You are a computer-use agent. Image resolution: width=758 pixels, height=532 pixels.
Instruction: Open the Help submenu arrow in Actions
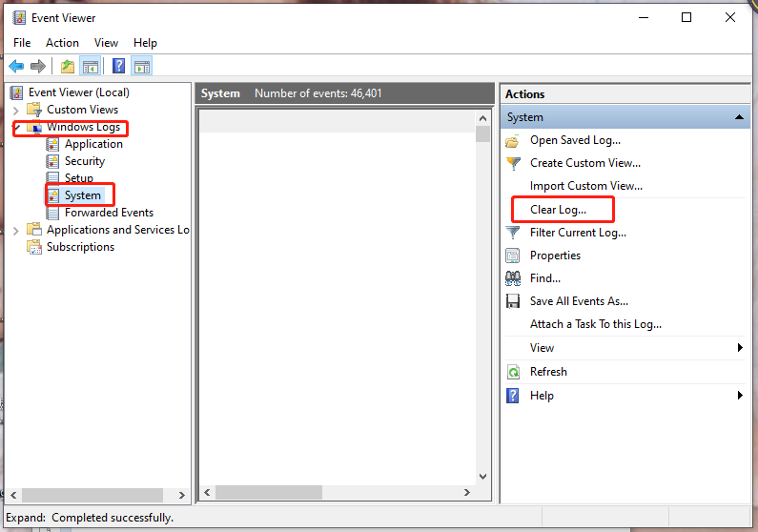coord(740,396)
